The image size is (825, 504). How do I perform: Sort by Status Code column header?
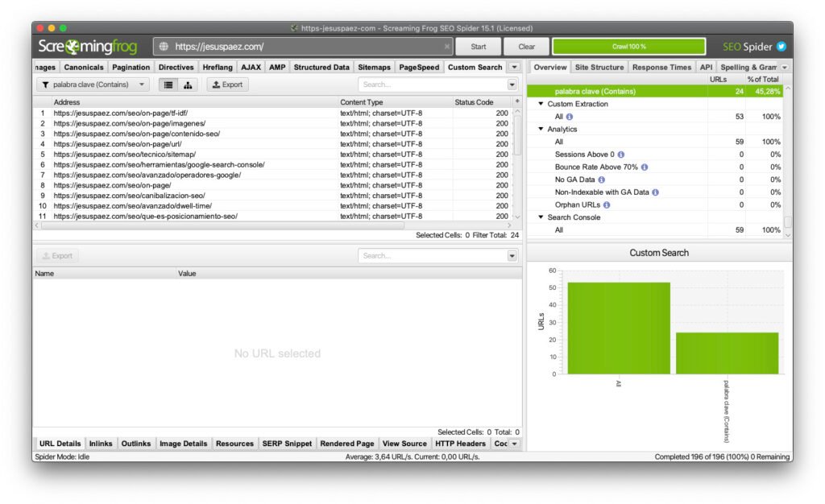482,102
